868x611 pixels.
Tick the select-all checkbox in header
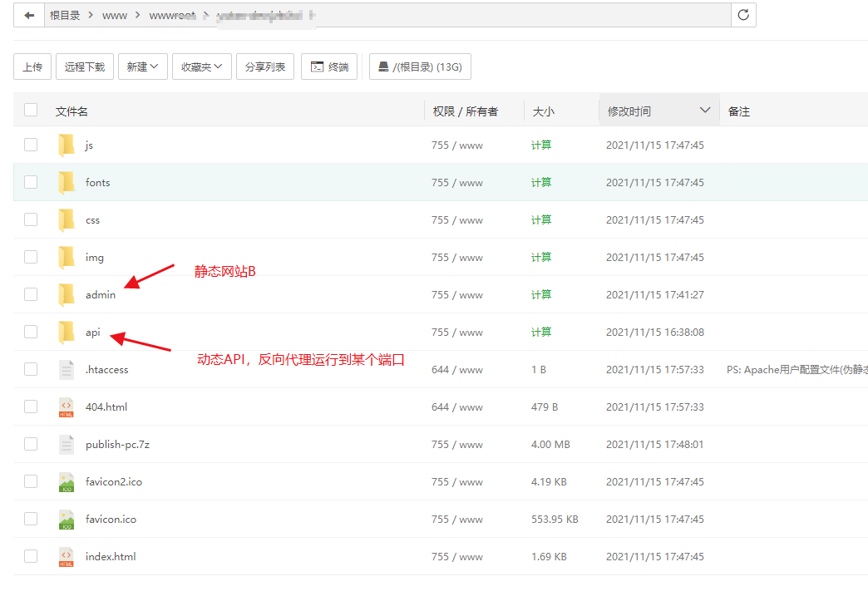click(31, 110)
